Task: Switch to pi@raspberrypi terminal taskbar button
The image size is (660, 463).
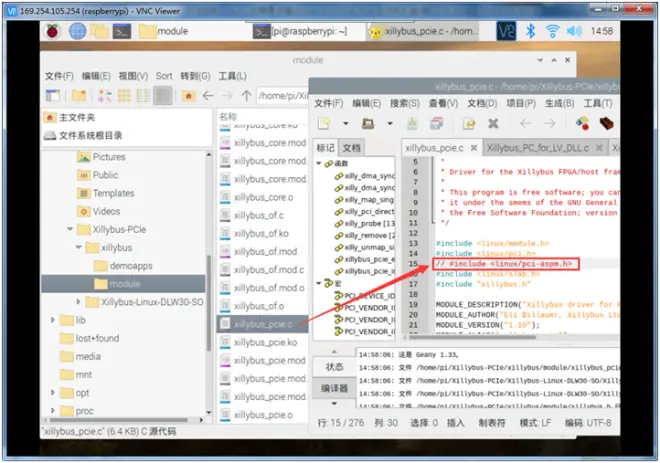Action: click(300, 31)
